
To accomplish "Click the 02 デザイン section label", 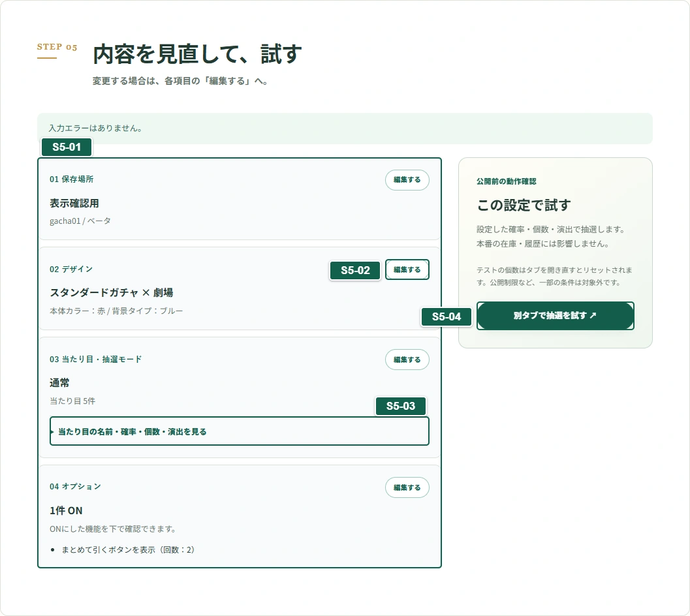I will tap(71, 269).
